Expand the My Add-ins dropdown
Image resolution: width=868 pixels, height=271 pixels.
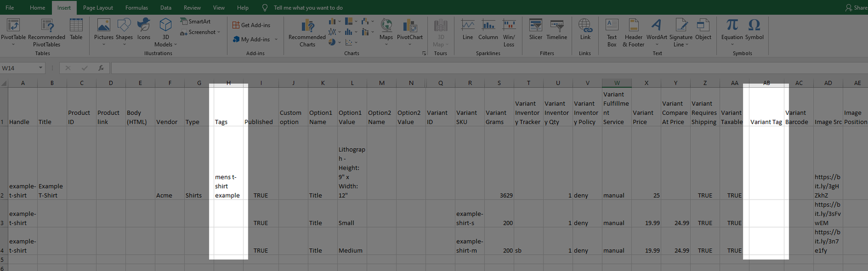tap(276, 40)
